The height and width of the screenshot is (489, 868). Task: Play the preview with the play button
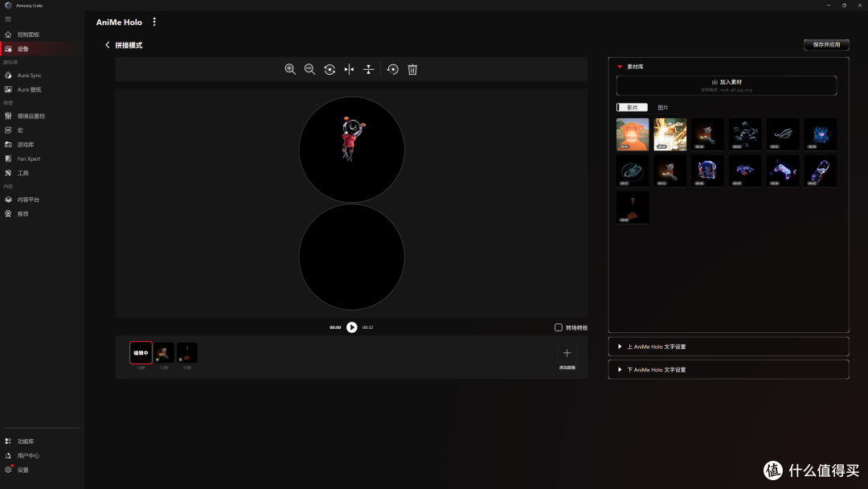(352, 327)
